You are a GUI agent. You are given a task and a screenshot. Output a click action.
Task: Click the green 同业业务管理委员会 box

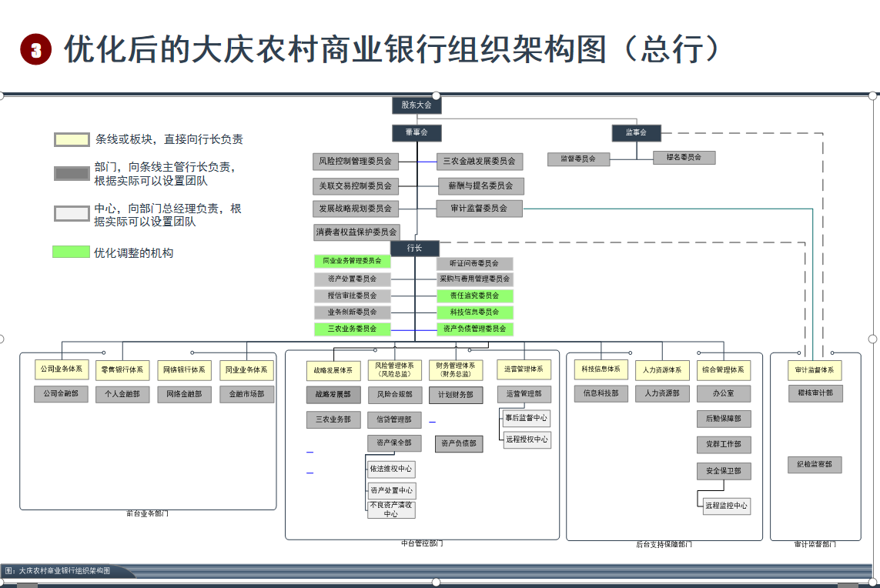click(x=352, y=262)
